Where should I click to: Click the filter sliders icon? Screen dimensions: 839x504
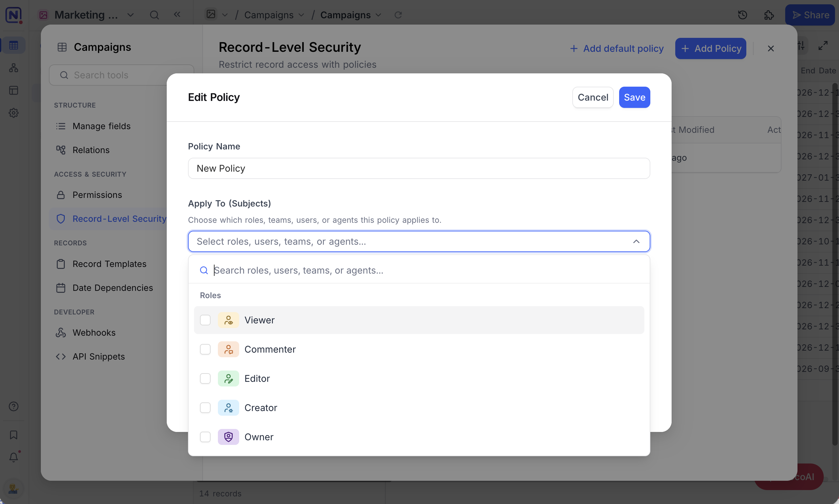click(x=801, y=45)
